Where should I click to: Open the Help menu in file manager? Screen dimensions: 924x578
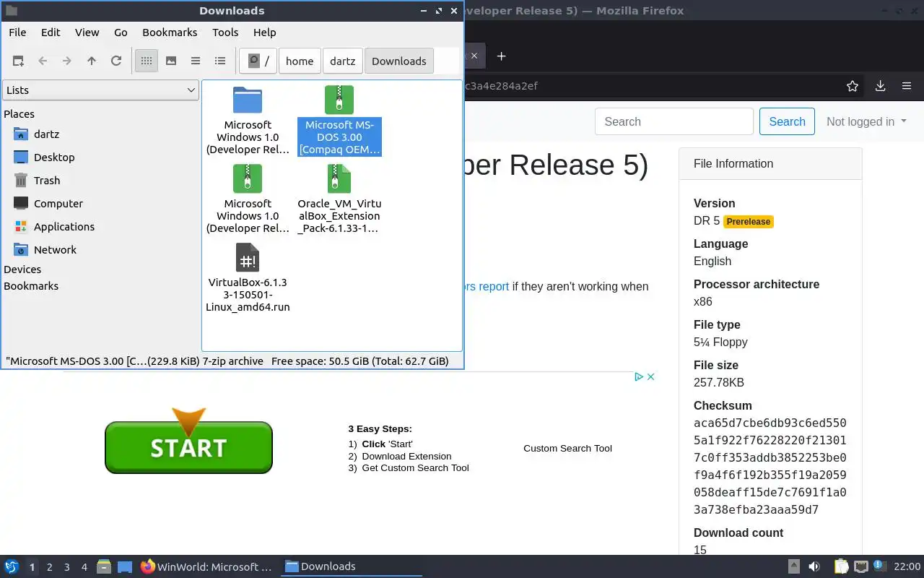tap(265, 33)
